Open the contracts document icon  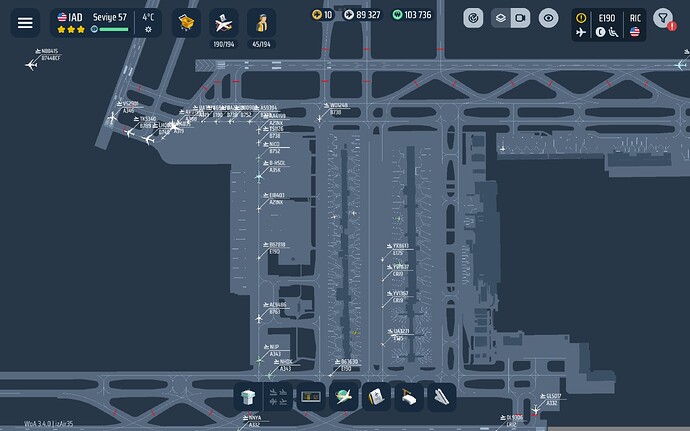click(376, 397)
